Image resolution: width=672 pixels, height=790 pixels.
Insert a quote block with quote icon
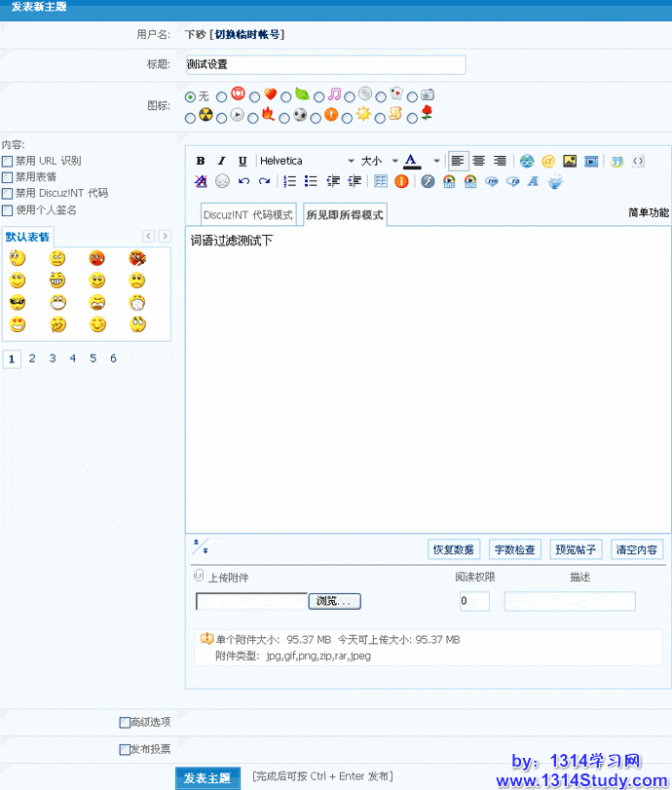coord(616,161)
